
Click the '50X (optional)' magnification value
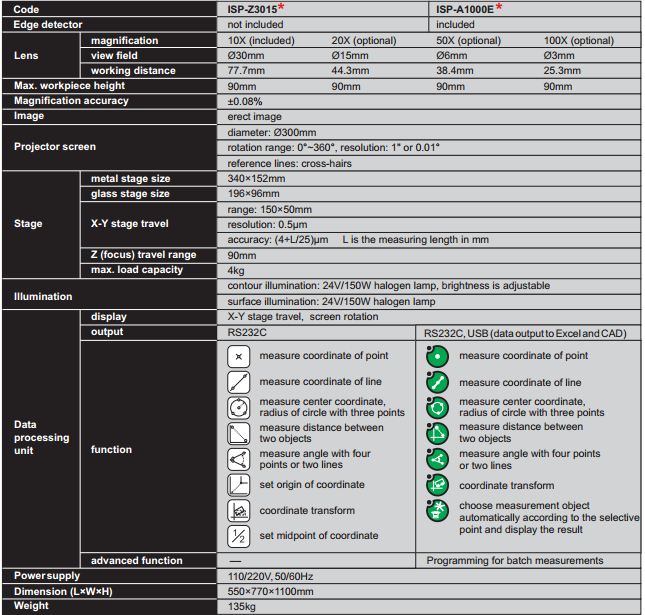pyautogui.click(x=469, y=41)
